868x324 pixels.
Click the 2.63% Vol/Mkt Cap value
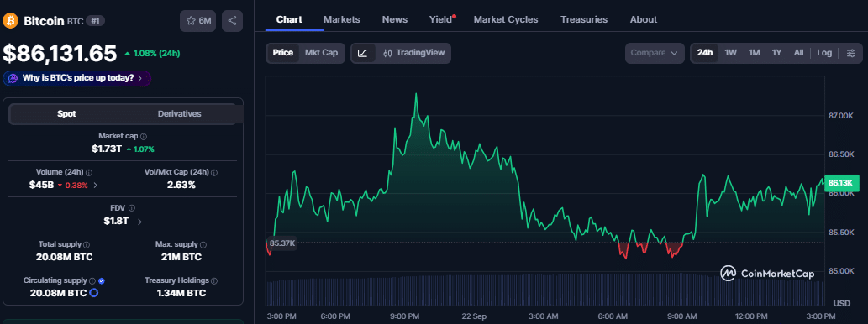[181, 186]
